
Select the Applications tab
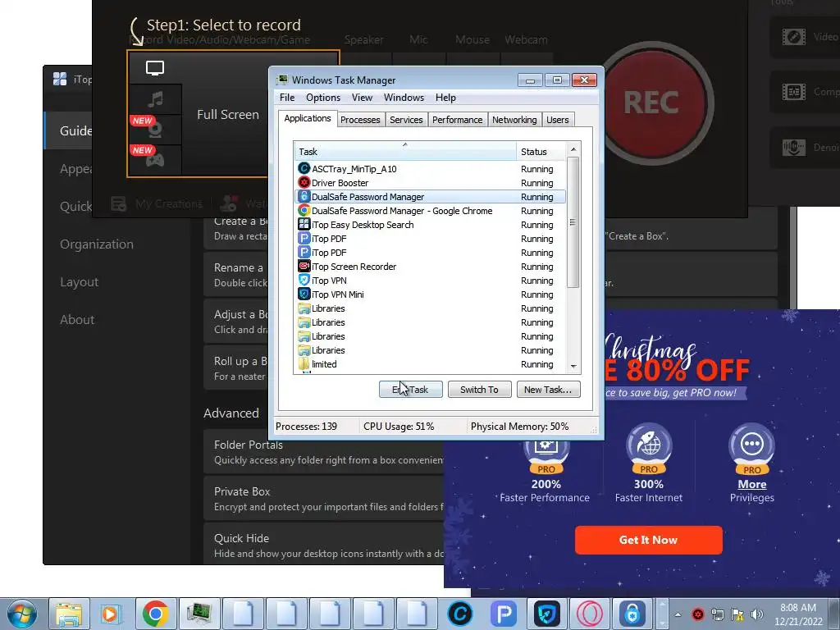click(308, 118)
